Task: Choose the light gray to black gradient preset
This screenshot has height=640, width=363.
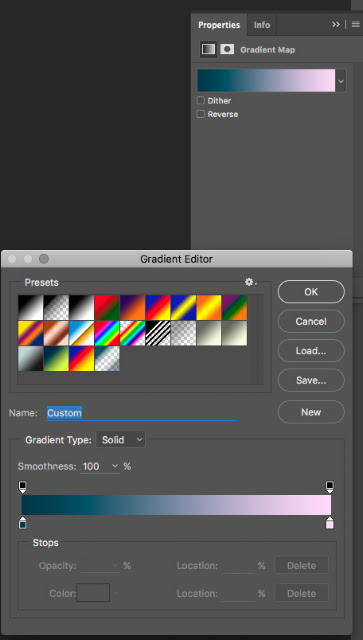Action: pos(31,359)
